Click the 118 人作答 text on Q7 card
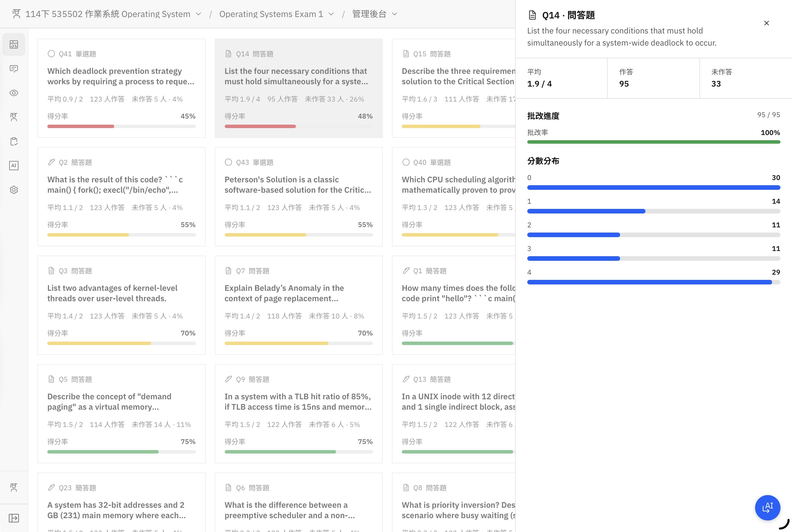The image size is (792, 532). pyautogui.click(x=284, y=316)
